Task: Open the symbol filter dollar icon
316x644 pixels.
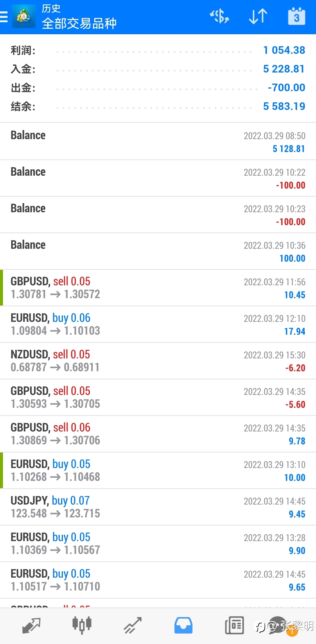Action: (x=219, y=16)
